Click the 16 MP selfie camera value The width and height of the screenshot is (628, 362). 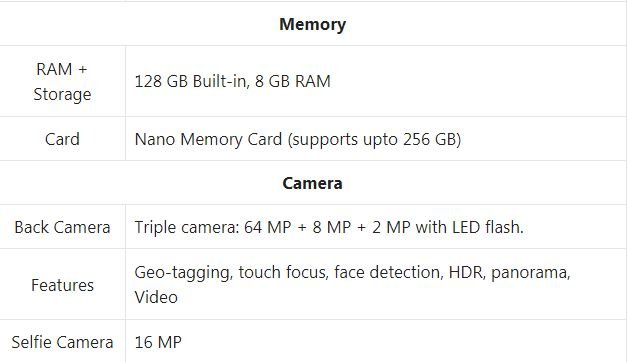pos(158,342)
